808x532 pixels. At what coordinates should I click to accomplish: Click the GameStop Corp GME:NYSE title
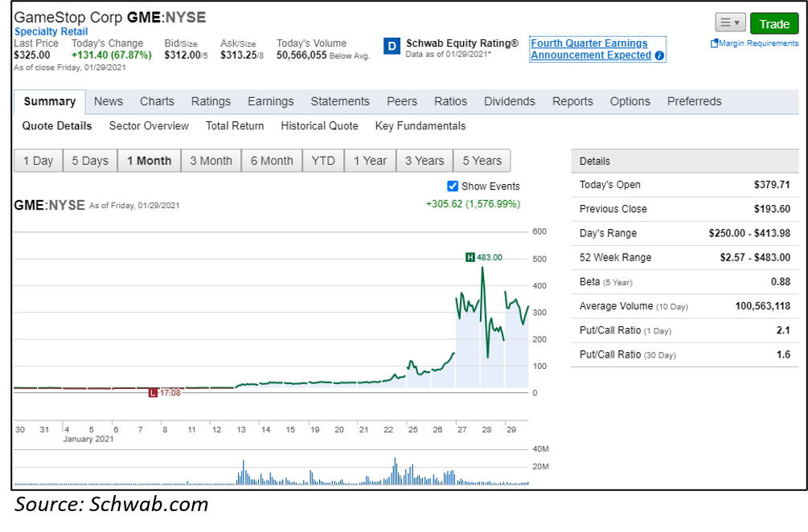pyautogui.click(x=110, y=18)
